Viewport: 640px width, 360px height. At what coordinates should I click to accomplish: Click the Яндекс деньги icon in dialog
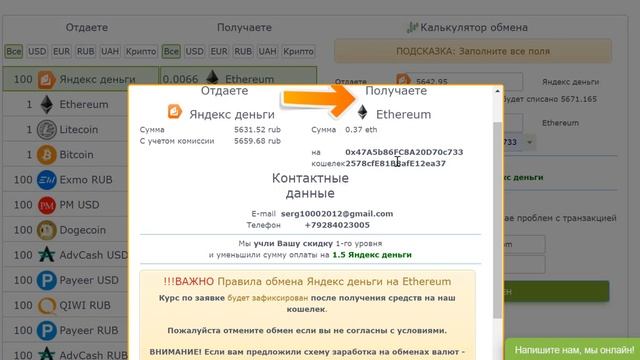[175, 111]
